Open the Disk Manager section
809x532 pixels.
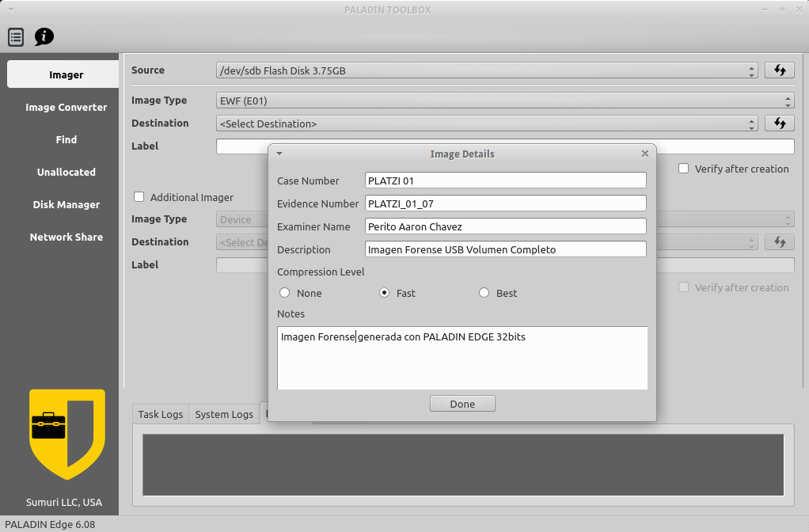pyautogui.click(x=66, y=205)
